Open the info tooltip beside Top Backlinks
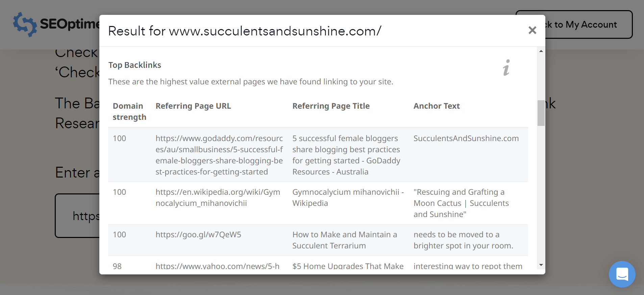Image resolution: width=644 pixels, height=295 pixels. coord(506,68)
